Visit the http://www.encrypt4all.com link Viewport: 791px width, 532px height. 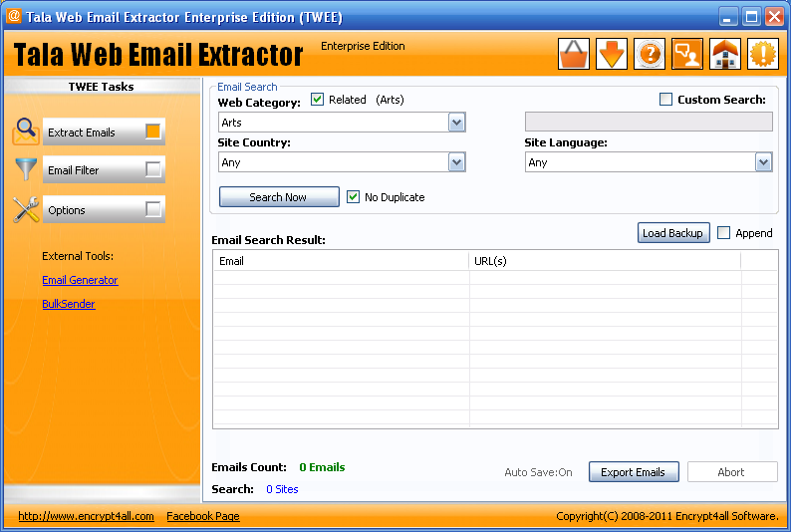pyautogui.click(x=86, y=516)
